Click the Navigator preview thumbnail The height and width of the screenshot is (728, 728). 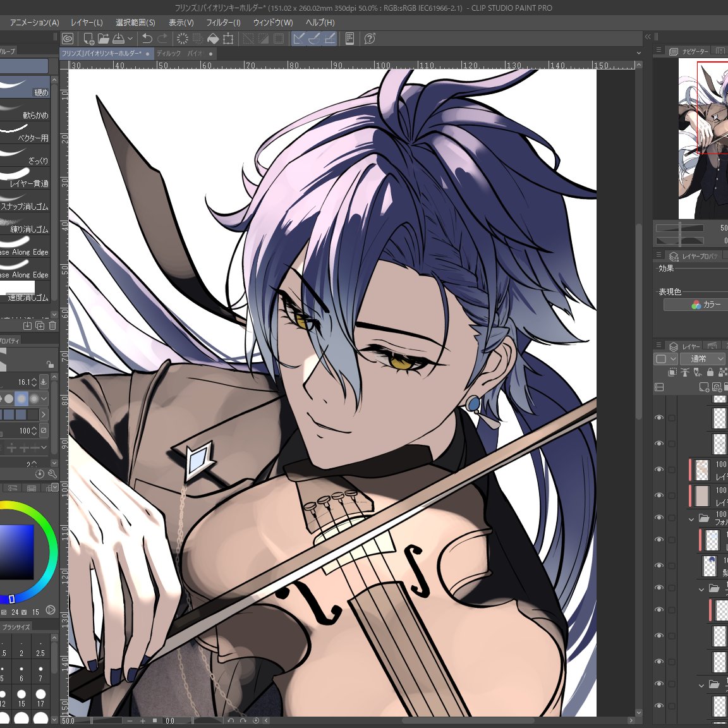(x=703, y=139)
